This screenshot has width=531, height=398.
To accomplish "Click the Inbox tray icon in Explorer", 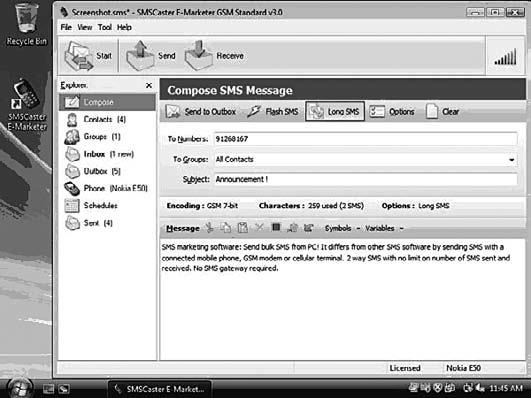I will [x=72, y=154].
